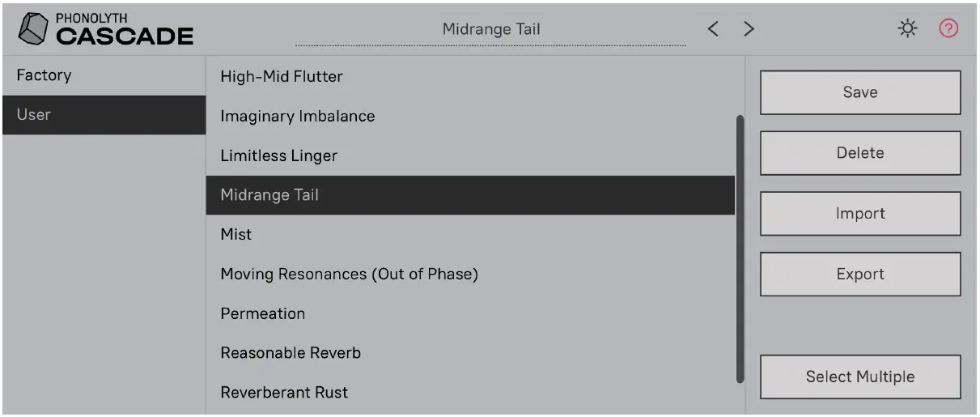Viewport: 980px width, 417px height.
Task: Enable Select Multiple mode
Action: (859, 377)
